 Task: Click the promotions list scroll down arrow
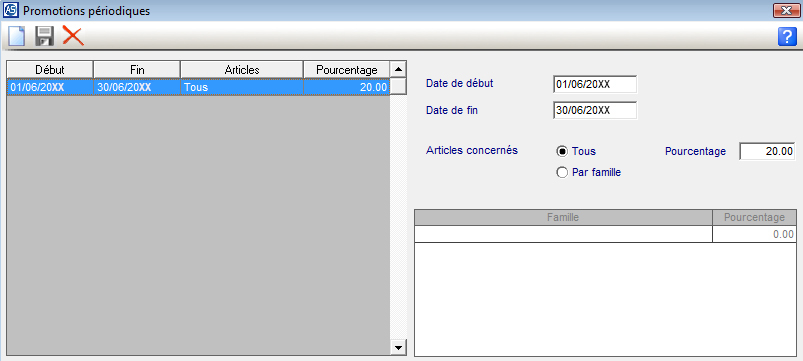[398, 348]
